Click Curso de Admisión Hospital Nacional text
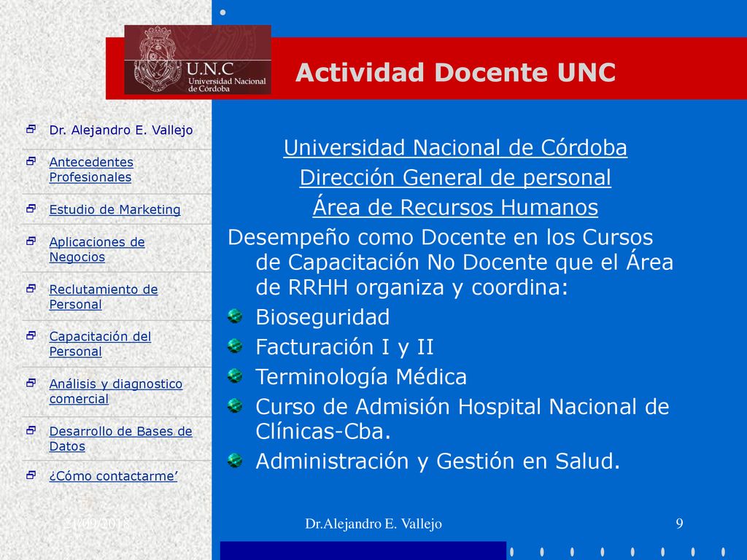 tap(462, 419)
